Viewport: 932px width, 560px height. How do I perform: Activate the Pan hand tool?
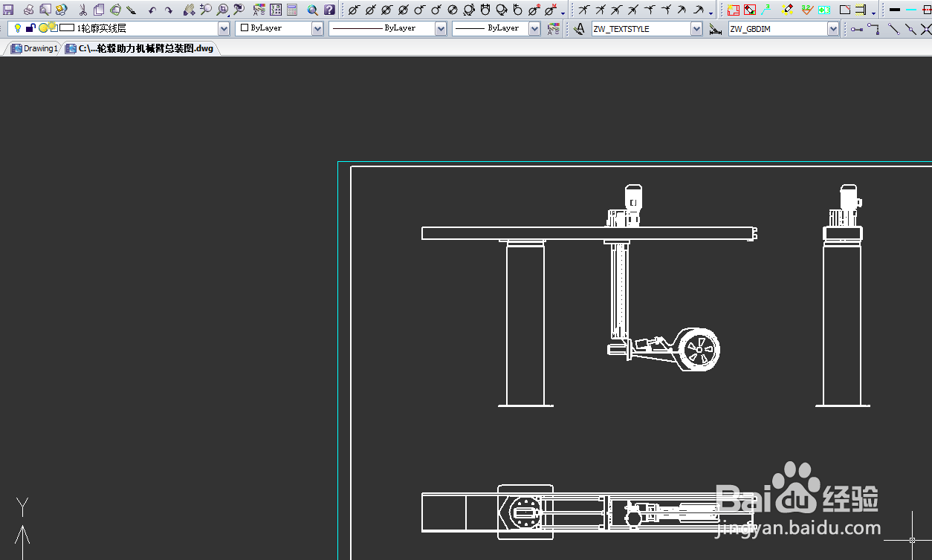click(x=189, y=10)
